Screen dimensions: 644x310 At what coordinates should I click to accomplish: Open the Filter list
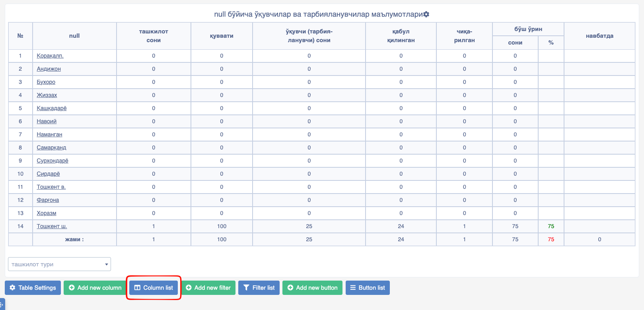[259, 288]
